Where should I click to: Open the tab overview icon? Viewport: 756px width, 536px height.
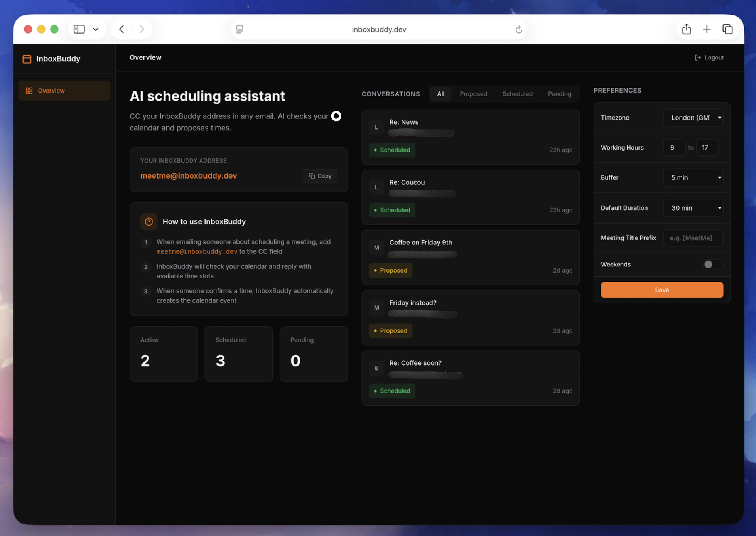(727, 29)
